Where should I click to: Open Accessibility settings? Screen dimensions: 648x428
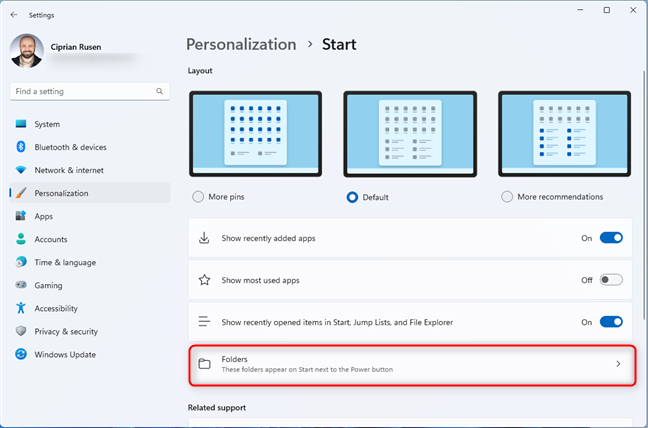[x=90, y=308]
